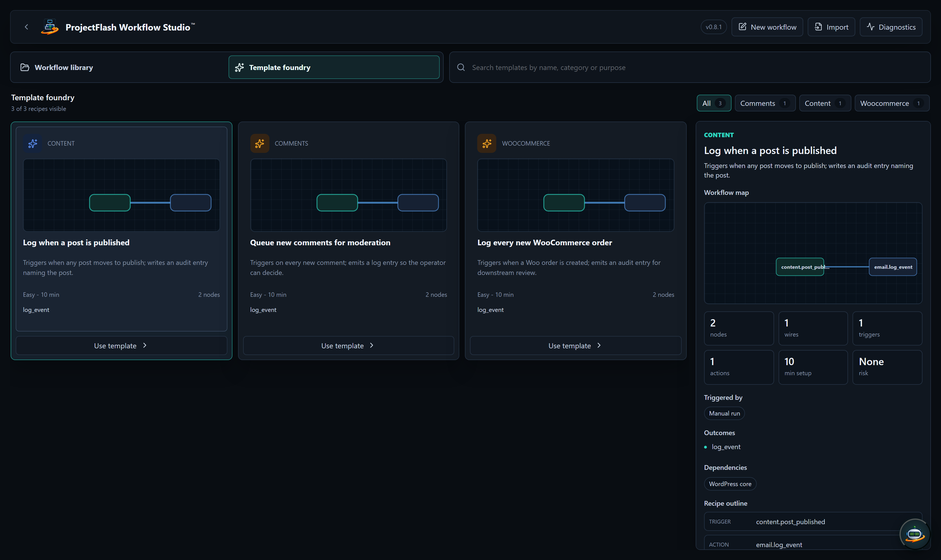Click the '1 actions' stat tile

tap(739, 367)
